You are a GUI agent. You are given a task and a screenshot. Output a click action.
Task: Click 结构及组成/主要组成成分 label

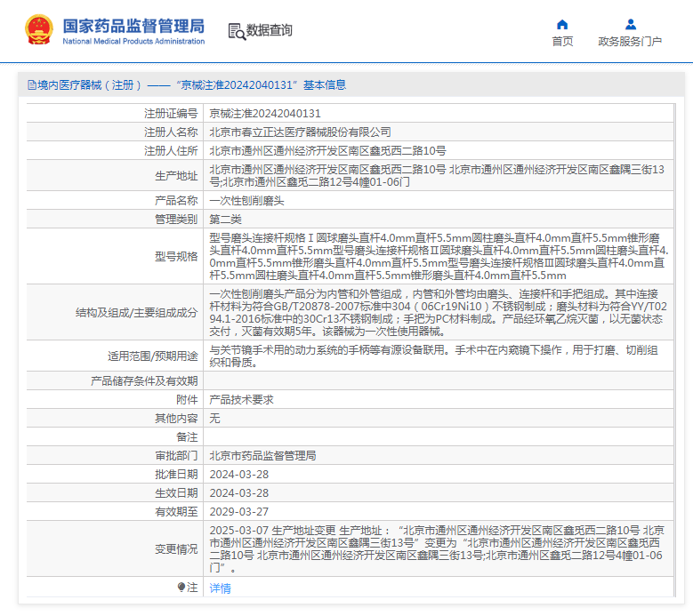[137, 313]
